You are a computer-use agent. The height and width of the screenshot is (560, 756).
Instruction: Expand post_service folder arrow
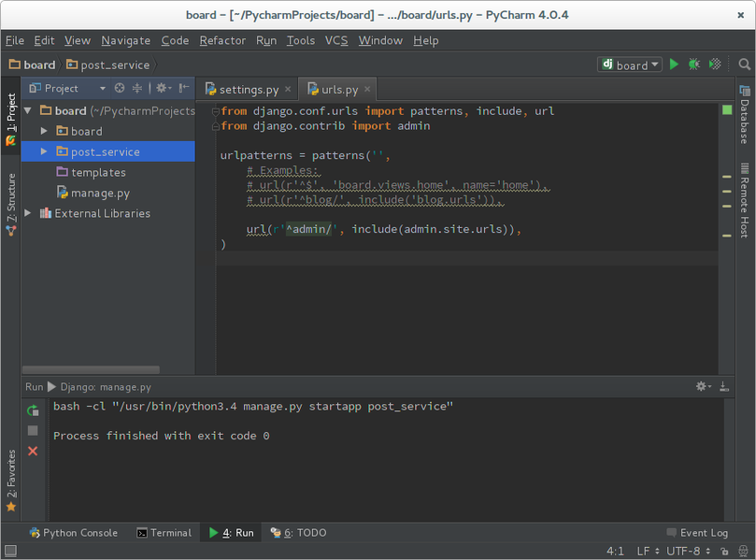click(44, 151)
